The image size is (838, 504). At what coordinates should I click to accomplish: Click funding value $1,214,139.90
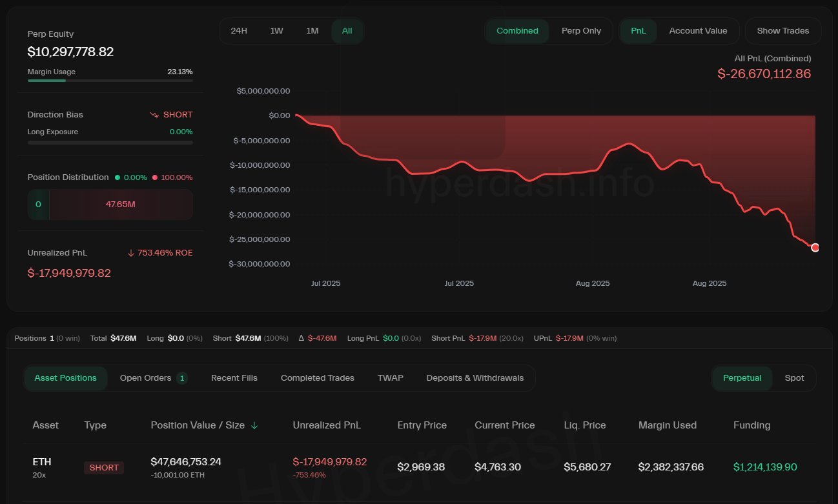pyautogui.click(x=765, y=467)
